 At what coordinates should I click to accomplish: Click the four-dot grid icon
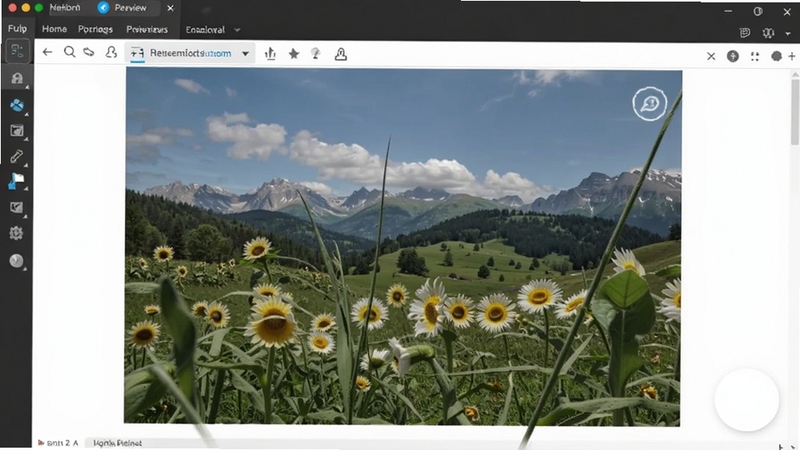pyautogui.click(x=755, y=57)
